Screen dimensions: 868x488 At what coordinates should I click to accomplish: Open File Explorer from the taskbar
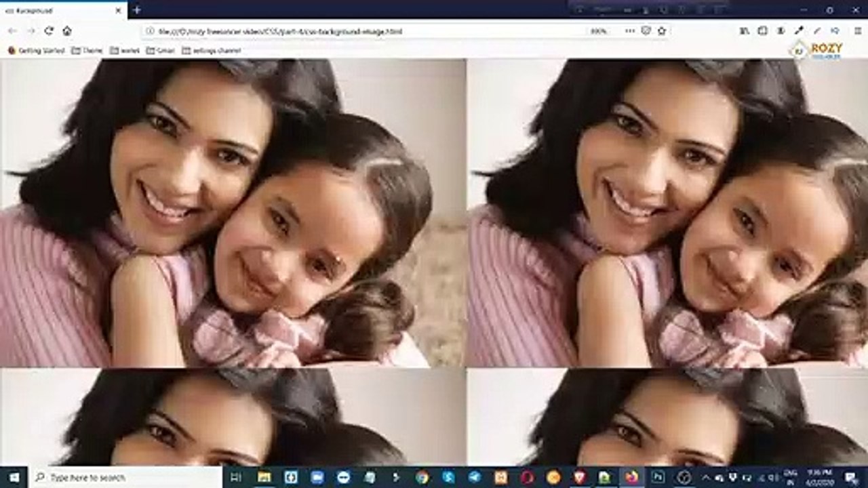(264, 477)
